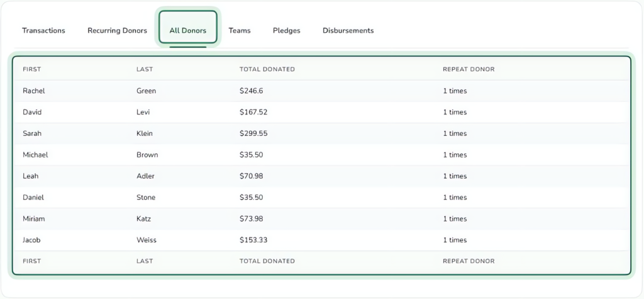The width and height of the screenshot is (644, 299).
Task: Click the LAST column header label
Action: point(145,69)
